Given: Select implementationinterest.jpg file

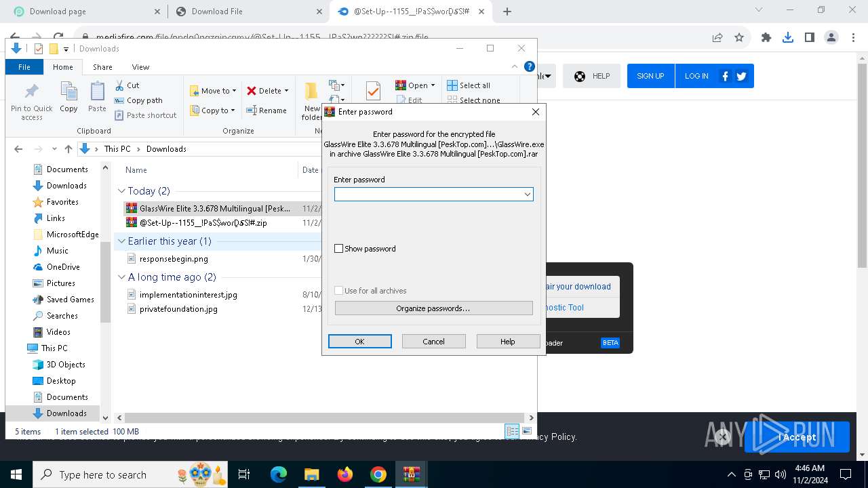Looking at the screenshot, I should click(189, 295).
